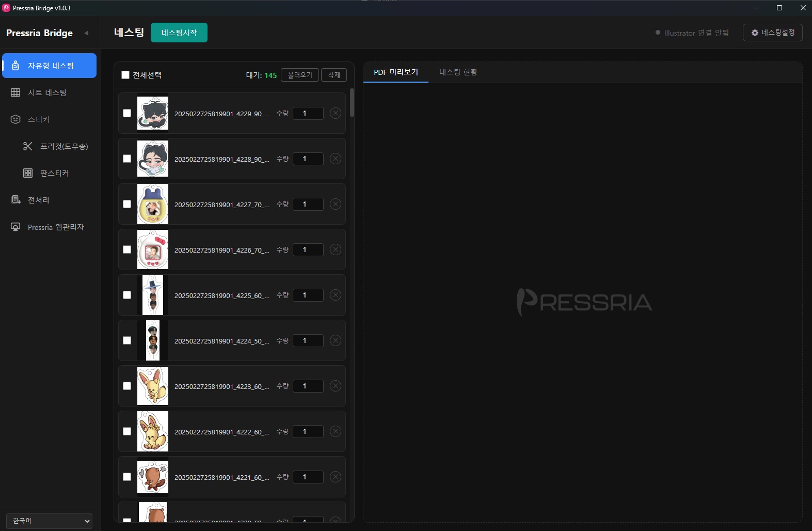Remove item 4225_60 with its X icon
The image size is (812, 531).
coord(336,295)
